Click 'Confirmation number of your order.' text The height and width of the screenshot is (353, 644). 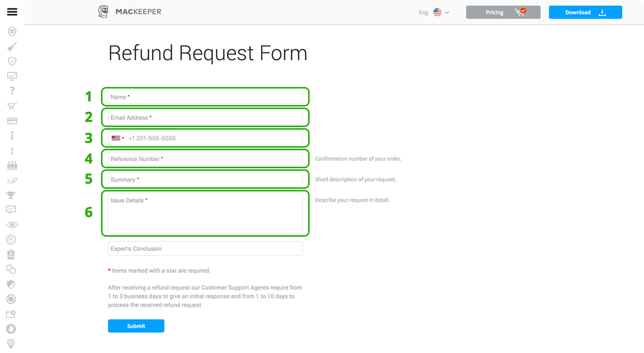coord(358,158)
